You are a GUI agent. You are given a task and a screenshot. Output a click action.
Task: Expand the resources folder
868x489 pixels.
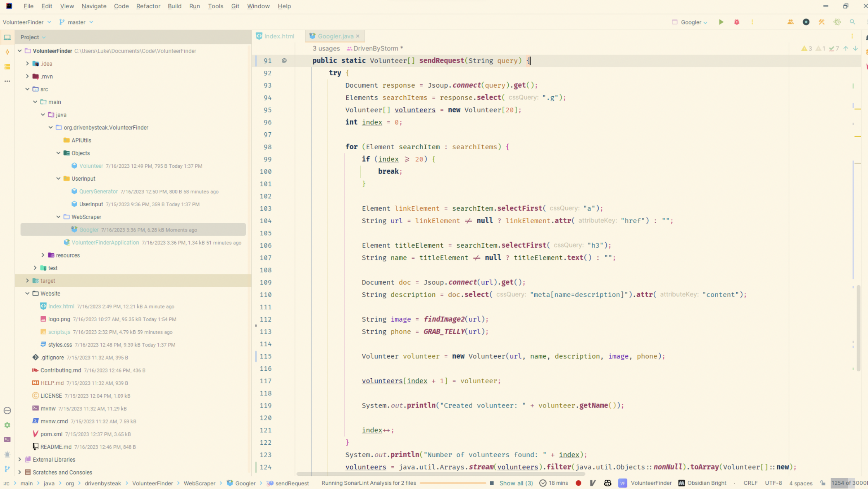click(x=43, y=255)
